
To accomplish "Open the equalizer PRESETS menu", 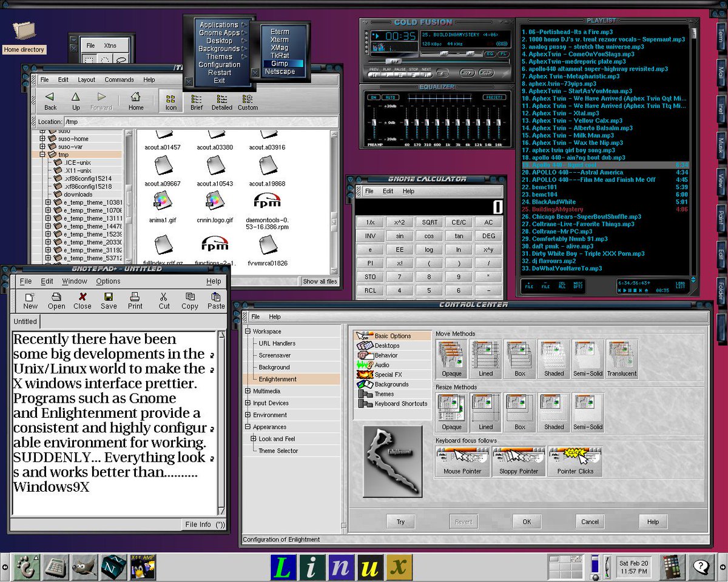I will pyautogui.click(x=494, y=97).
